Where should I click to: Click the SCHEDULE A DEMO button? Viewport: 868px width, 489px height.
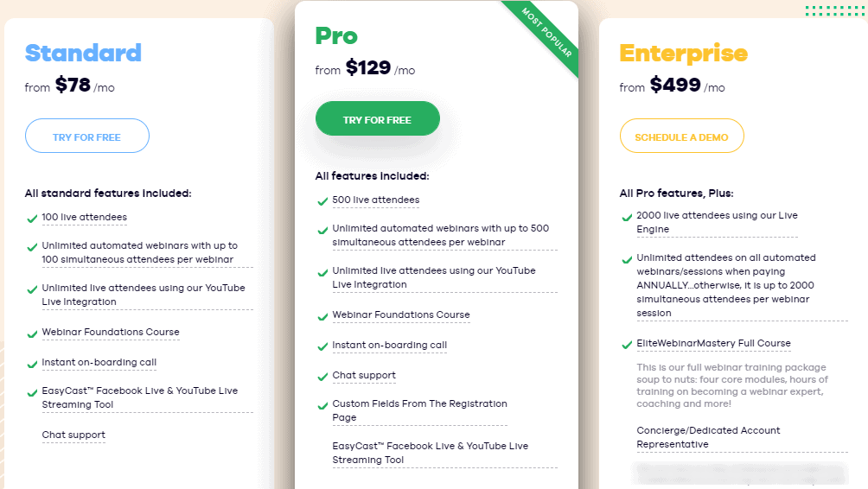click(x=681, y=136)
